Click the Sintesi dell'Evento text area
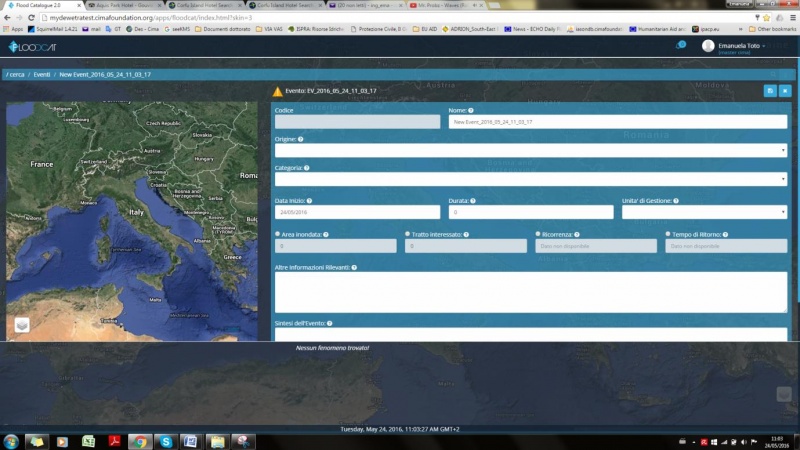 pos(531,334)
